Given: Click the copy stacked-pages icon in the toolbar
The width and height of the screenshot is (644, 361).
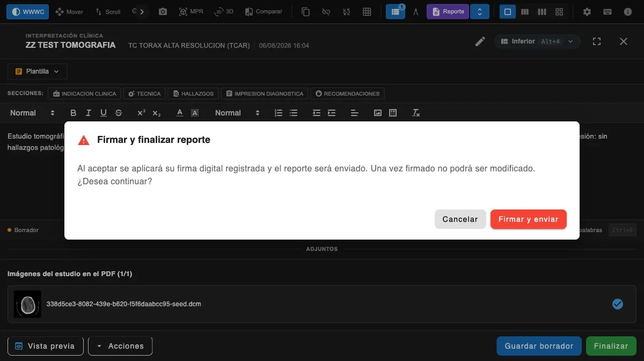Looking at the screenshot, I should tap(306, 11).
